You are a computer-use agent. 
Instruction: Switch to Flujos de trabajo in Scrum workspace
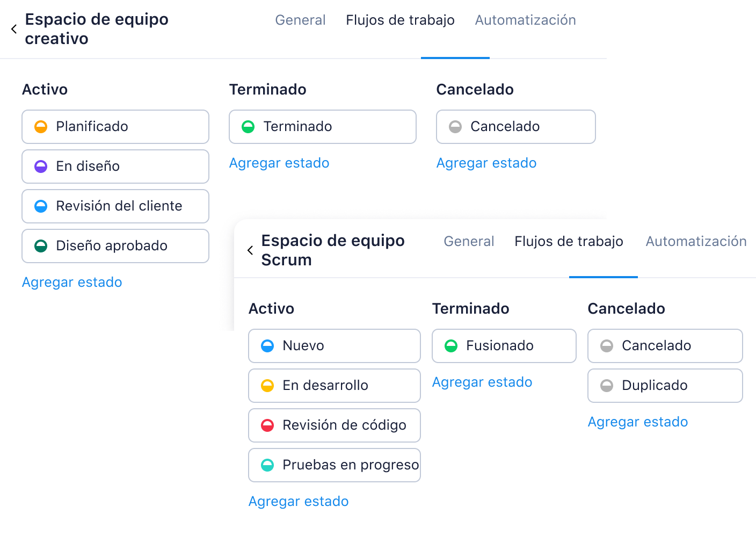point(569,241)
